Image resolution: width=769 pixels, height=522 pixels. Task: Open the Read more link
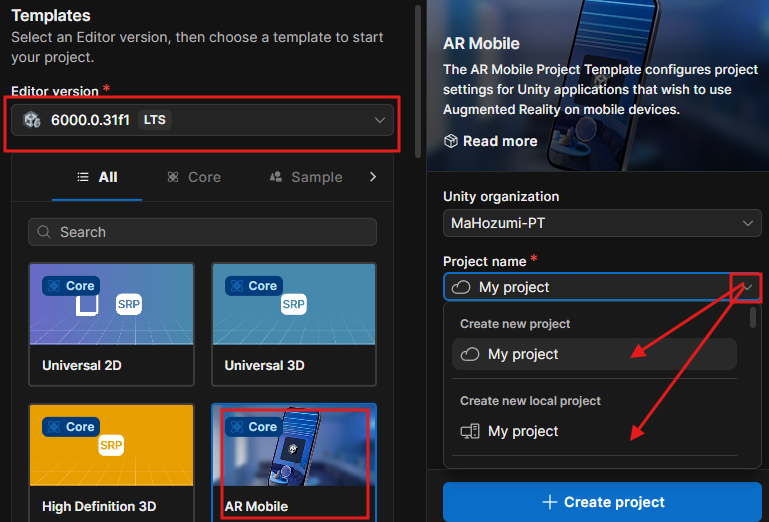500,141
